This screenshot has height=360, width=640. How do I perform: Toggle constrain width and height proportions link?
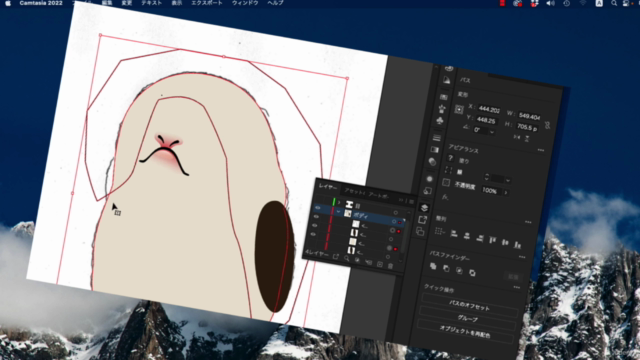pyautogui.click(x=547, y=125)
